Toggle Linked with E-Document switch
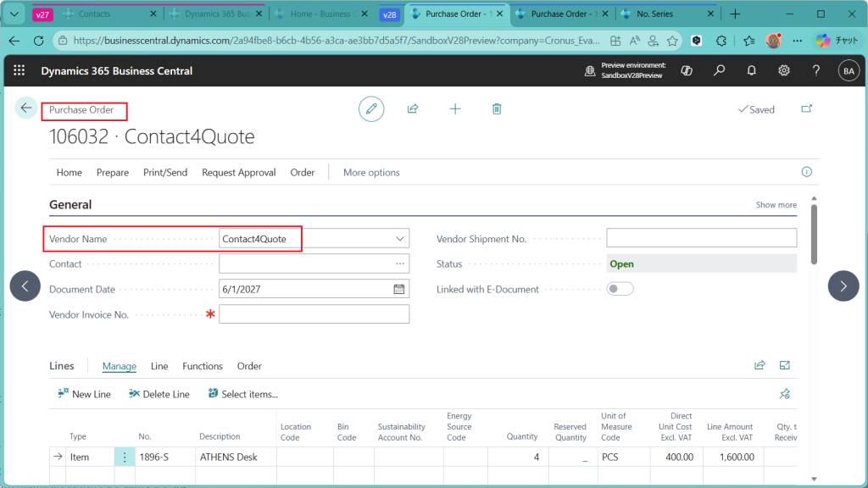 (620, 289)
